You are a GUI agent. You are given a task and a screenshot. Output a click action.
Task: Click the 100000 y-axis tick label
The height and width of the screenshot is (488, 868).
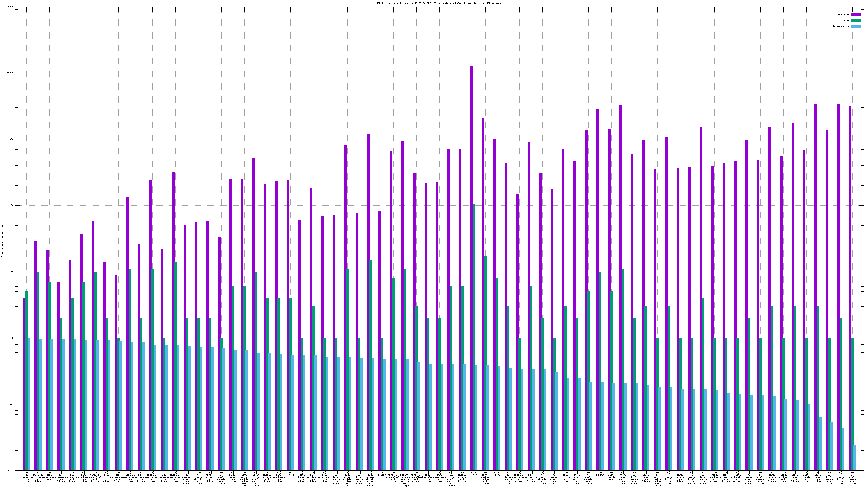(10, 7)
